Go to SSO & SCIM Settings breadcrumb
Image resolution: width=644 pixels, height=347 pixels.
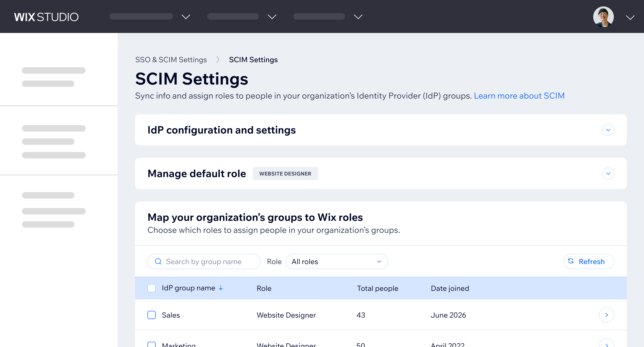[171, 60]
